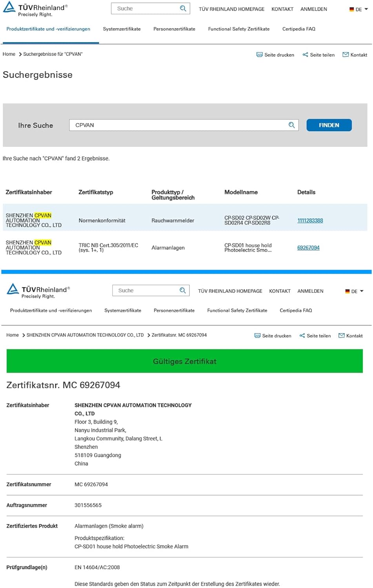Image resolution: width=373 pixels, height=588 pixels.
Task: Open Functional Safety Zertifikate in lower navigation
Action: tap(237, 310)
